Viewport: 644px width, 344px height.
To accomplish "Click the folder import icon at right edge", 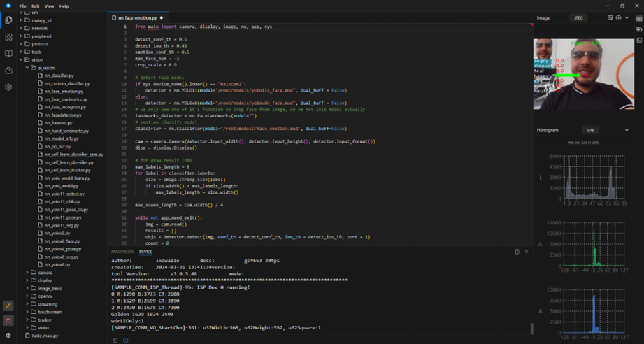I will click(639, 29).
